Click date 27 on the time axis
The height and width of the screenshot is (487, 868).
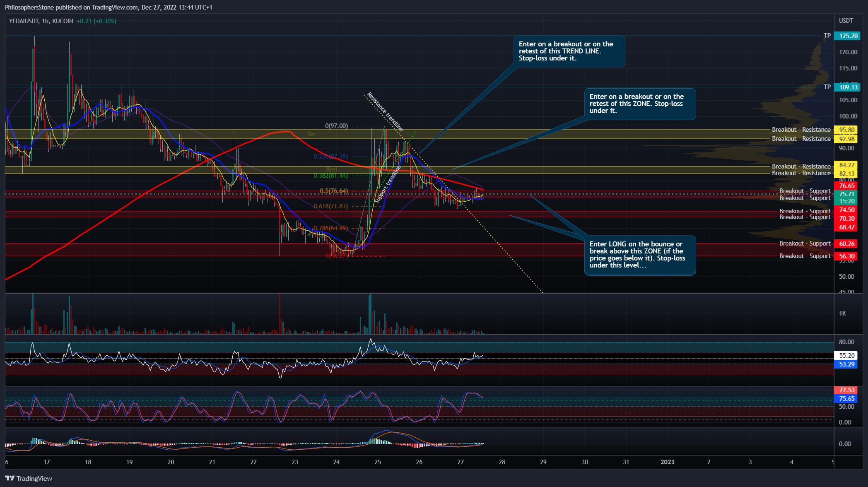pyautogui.click(x=461, y=462)
